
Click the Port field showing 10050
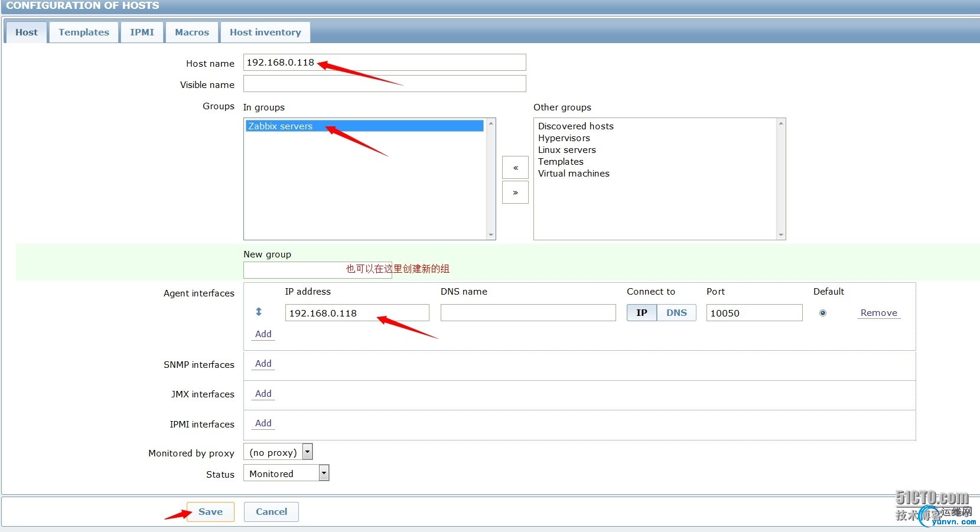754,313
